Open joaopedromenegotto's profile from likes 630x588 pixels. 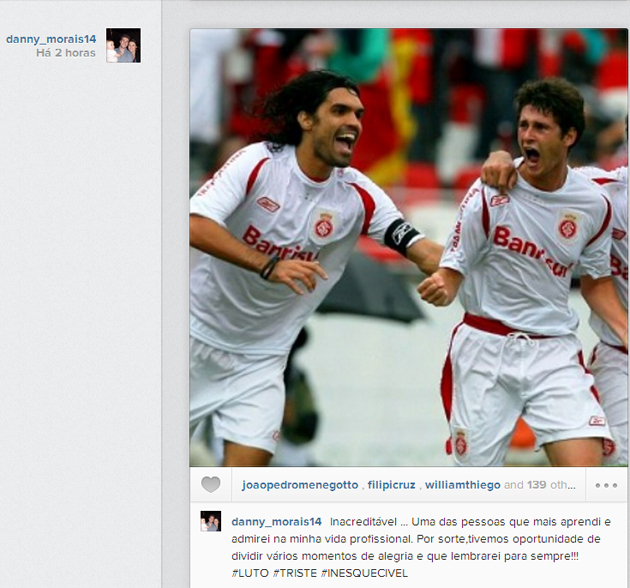[300, 485]
